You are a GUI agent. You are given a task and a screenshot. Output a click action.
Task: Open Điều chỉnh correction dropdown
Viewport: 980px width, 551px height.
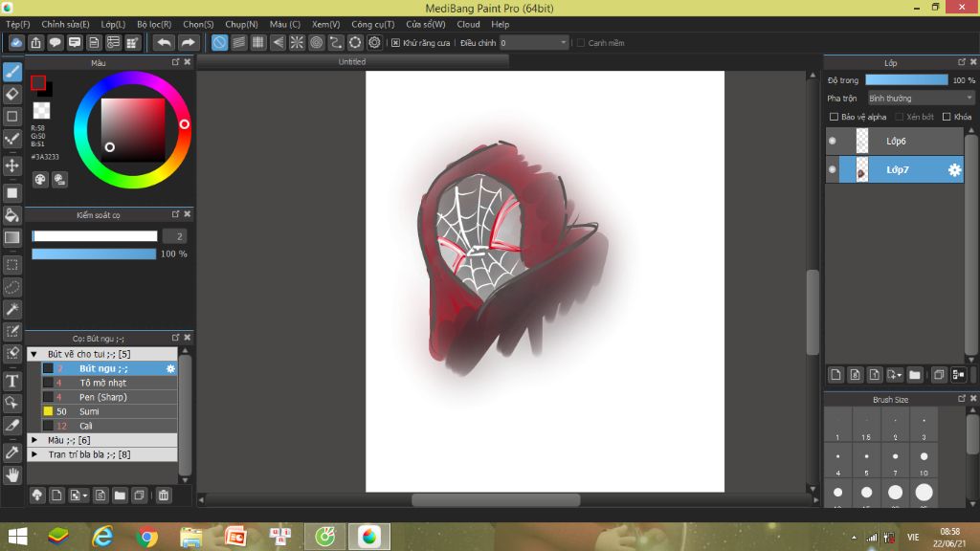[534, 42]
